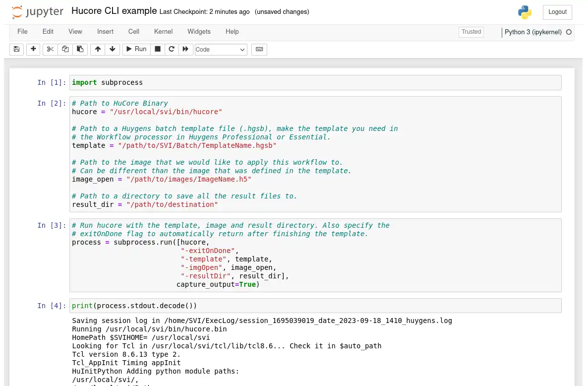The image size is (588, 386).
Task: Click the save and checkpoint icon
Action: [16, 49]
